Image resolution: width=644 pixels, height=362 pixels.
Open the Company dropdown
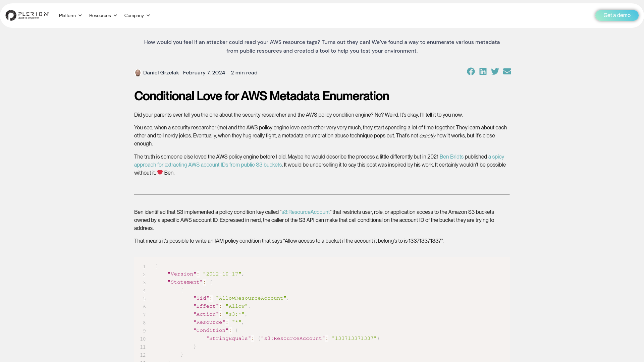[x=137, y=15]
